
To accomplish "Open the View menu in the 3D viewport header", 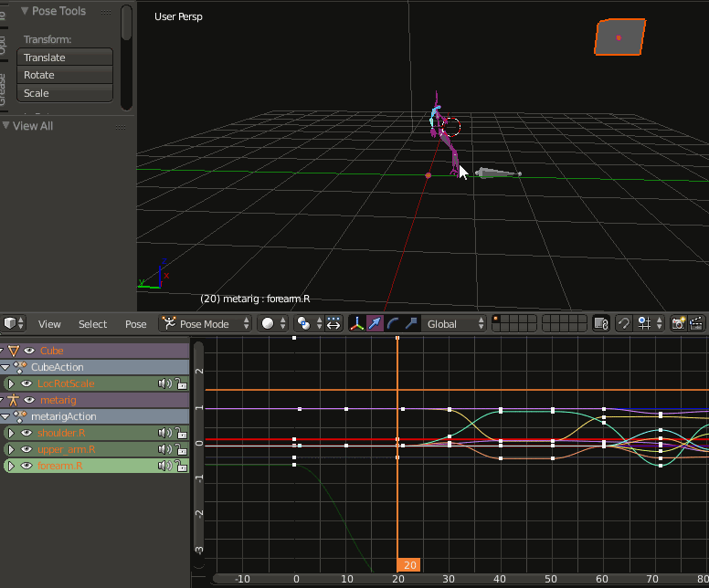I will click(x=49, y=324).
